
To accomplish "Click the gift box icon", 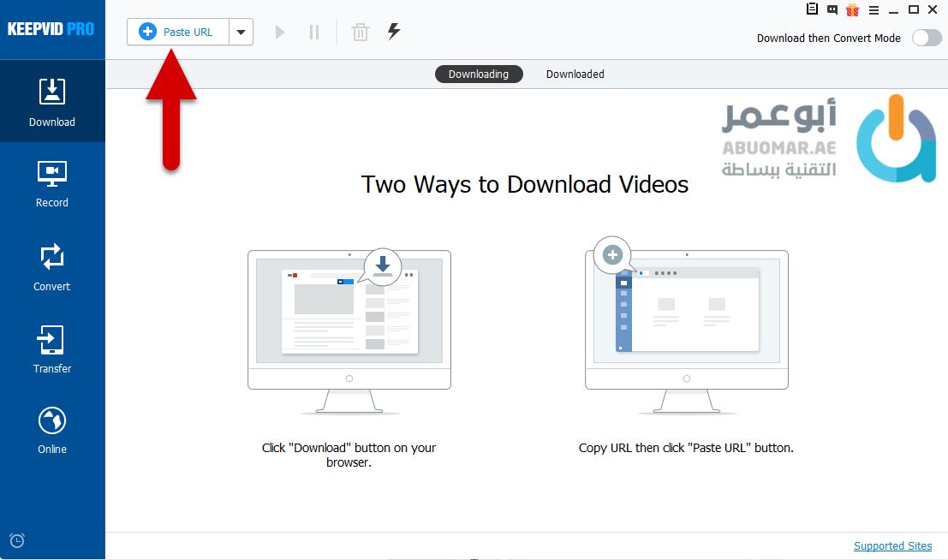I will click(852, 10).
